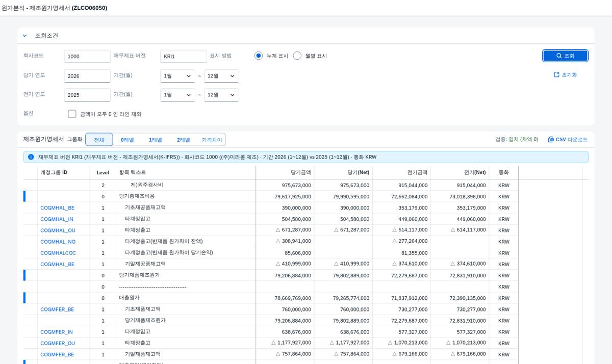The width and height of the screenshot is (612, 364).
Task: Click the 전기 연도 input field 2025
Action: tap(87, 95)
